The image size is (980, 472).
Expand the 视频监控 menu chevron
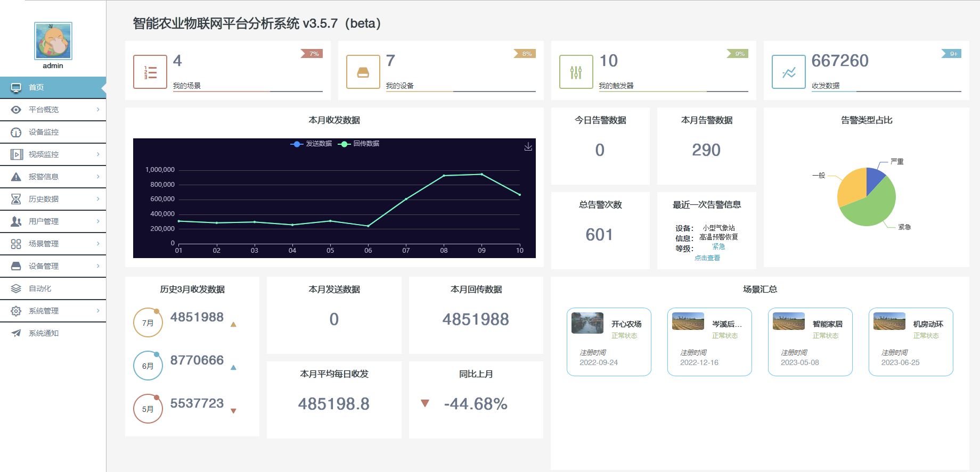click(99, 154)
